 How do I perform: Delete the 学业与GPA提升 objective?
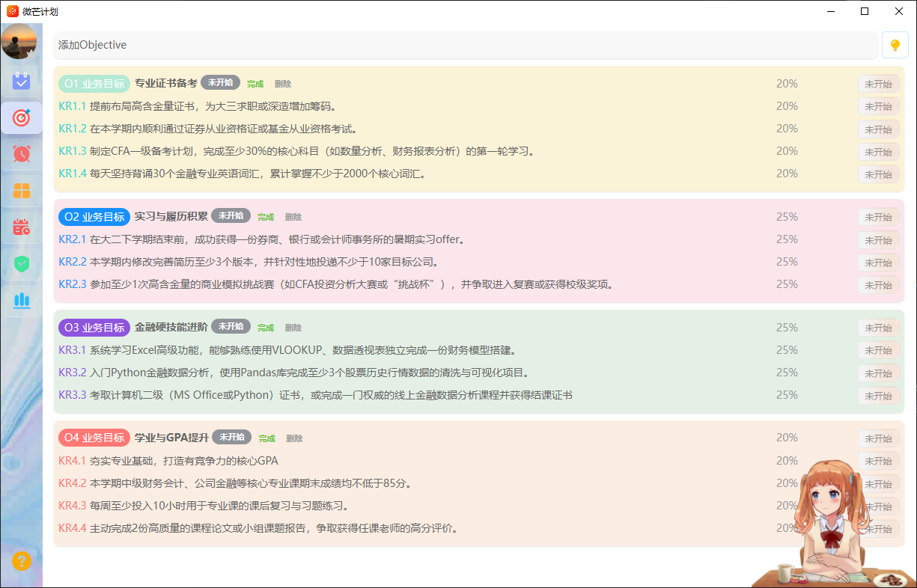294,438
